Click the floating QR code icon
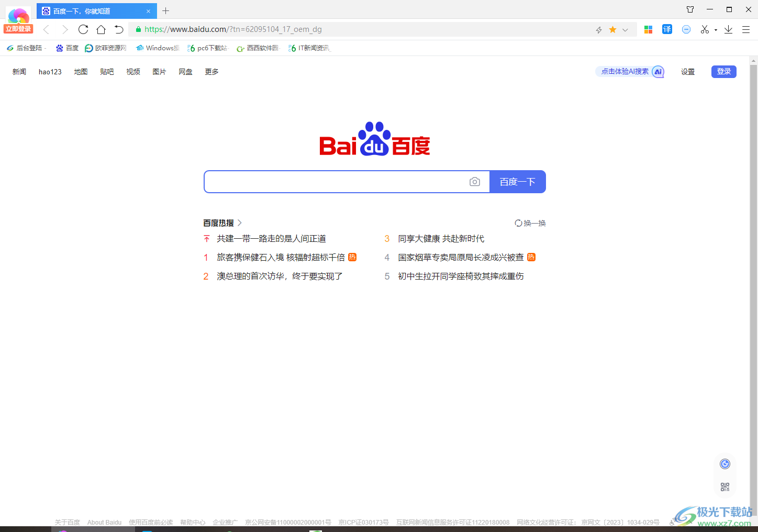Image resolution: width=758 pixels, height=532 pixels. coord(725,487)
